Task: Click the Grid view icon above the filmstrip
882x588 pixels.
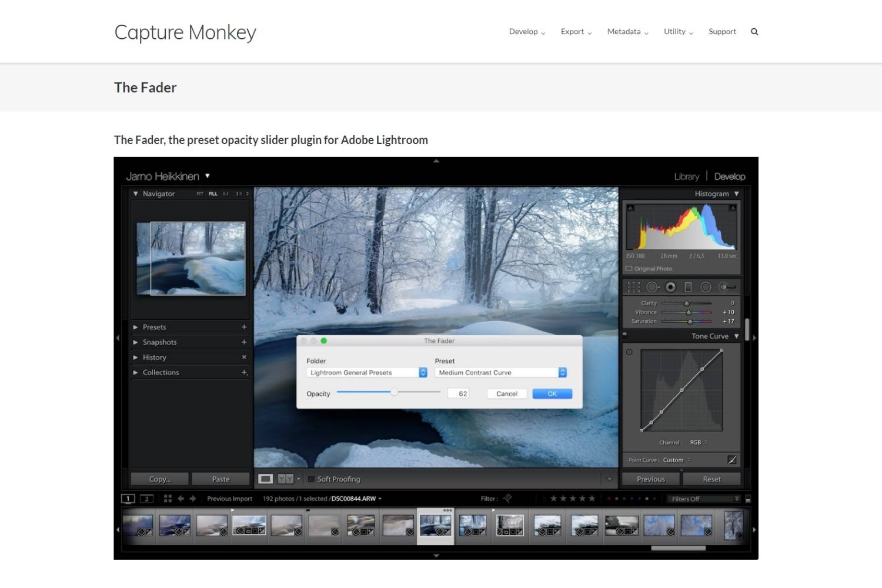Action: pos(168,498)
